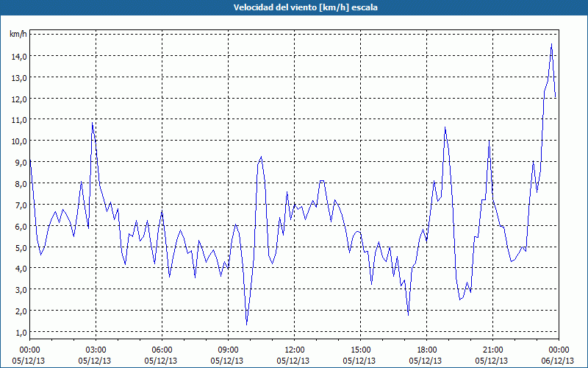Image resolution: width=588 pixels, height=368 pixels.
Task: Click the 06/12/13 date label
Action: [558, 361]
